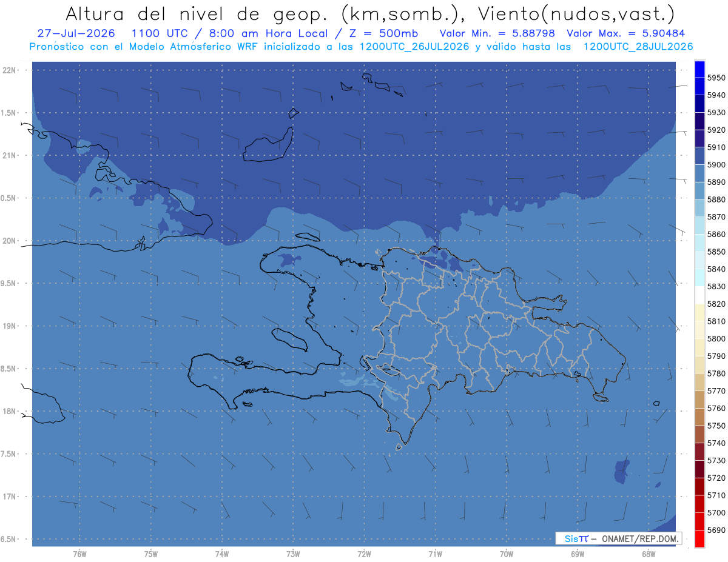Click the '5950' legend value

pos(716,78)
